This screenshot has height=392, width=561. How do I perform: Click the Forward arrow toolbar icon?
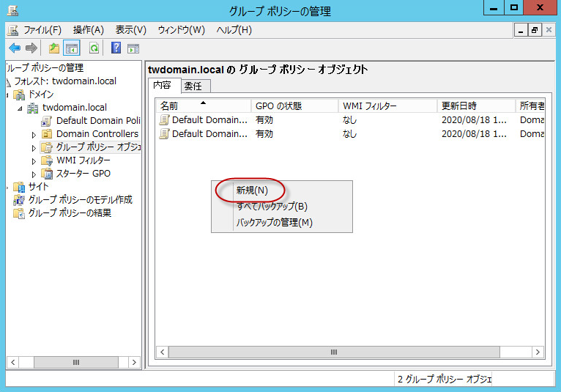[31, 48]
